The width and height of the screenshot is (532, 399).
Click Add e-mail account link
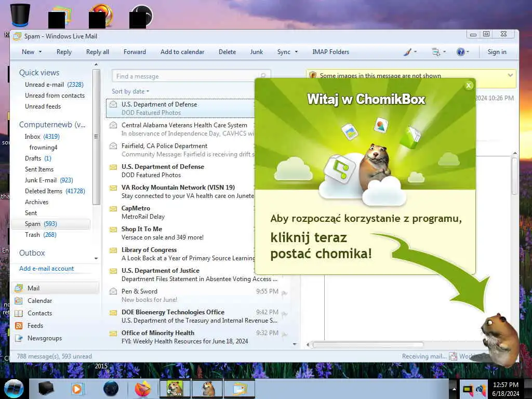coord(46,269)
